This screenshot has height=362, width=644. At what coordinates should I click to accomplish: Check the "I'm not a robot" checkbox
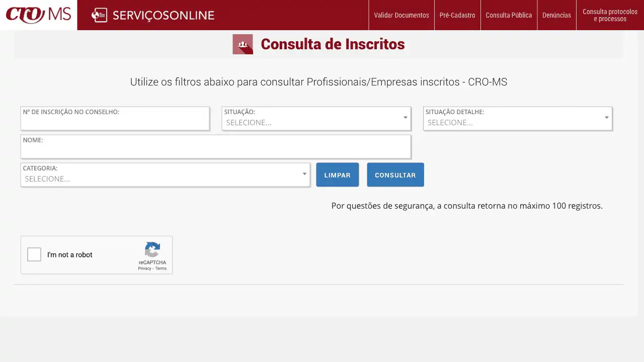click(x=34, y=254)
